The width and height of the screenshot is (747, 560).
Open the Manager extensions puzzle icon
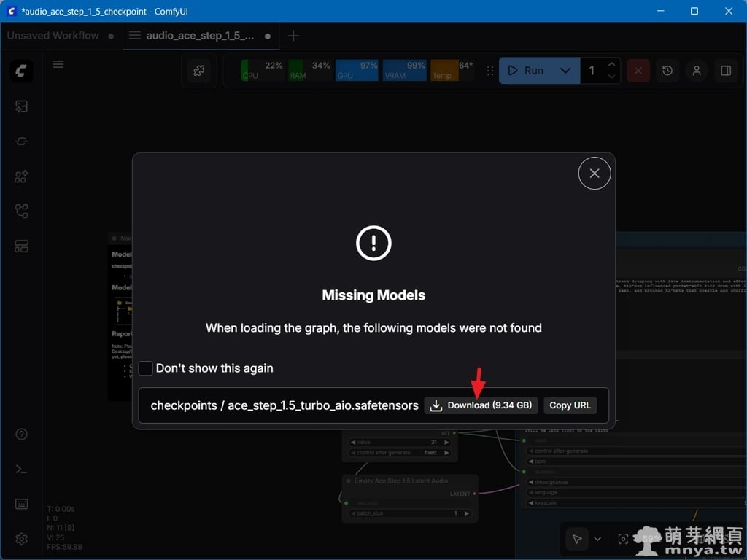(198, 71)
